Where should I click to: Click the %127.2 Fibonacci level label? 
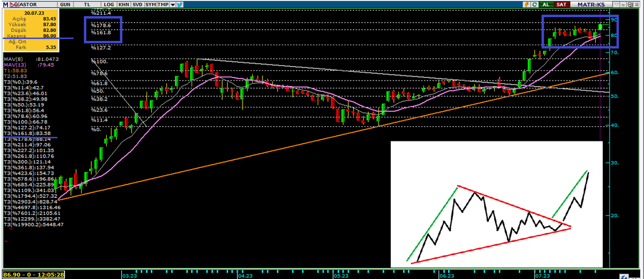coord(101,47)
